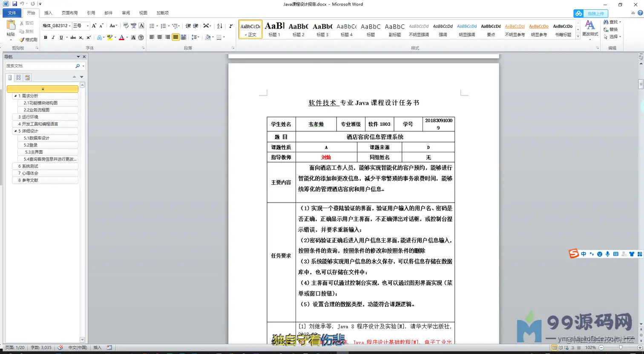Switch to 引用 (References) tab
644x354 pixels.
tap(91, 13)
